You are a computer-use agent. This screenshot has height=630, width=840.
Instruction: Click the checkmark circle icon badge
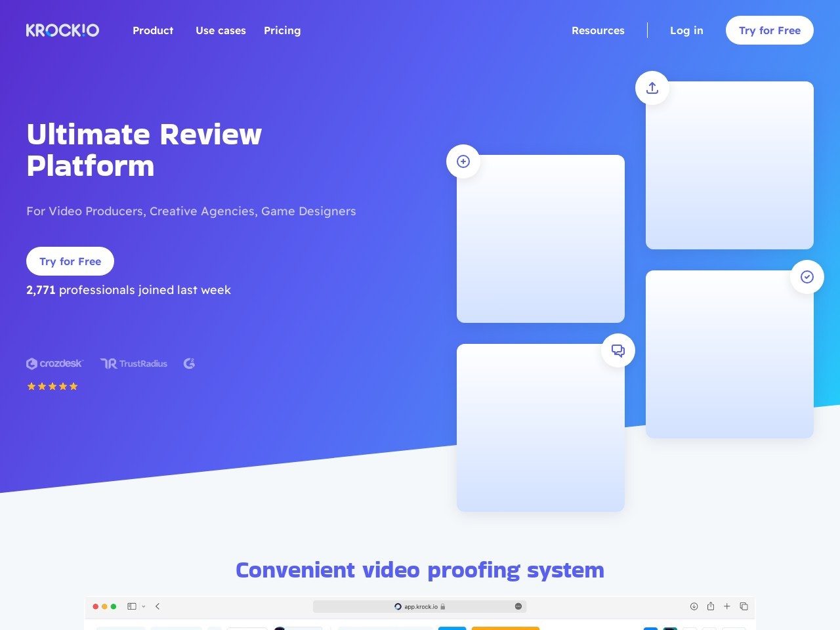click(807, 277)
